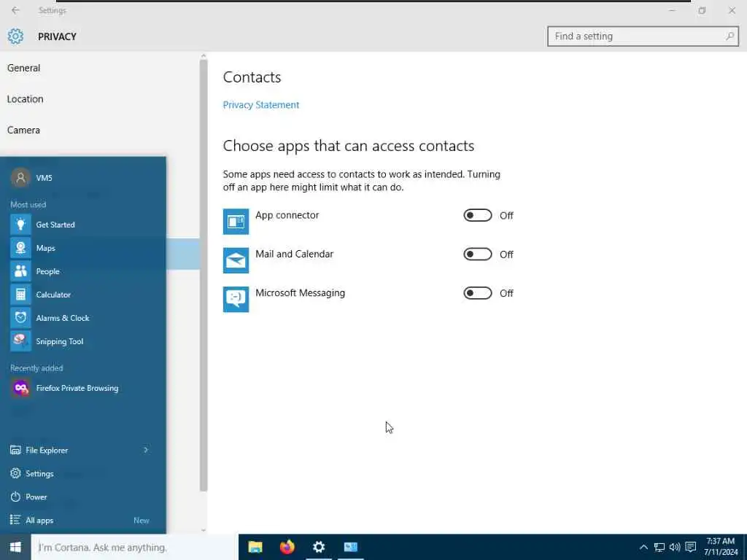Click the Mail and Calendar app icon

pos(236,260)
